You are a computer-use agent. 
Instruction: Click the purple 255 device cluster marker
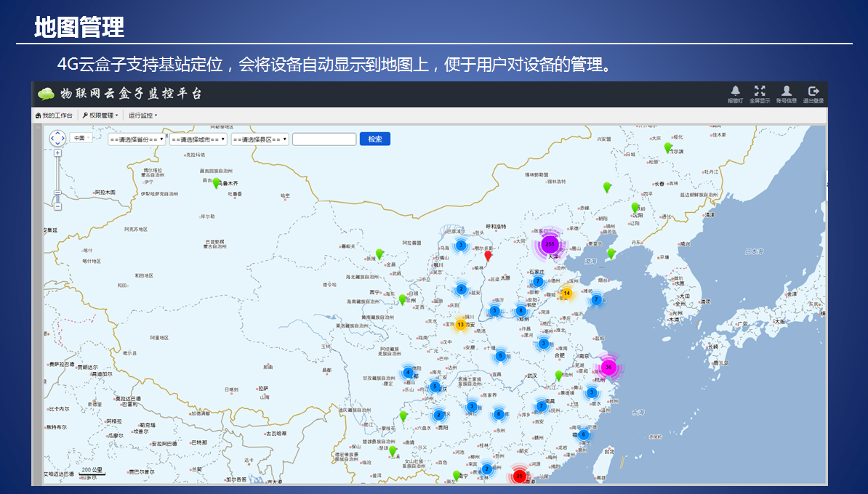point(550,244)
